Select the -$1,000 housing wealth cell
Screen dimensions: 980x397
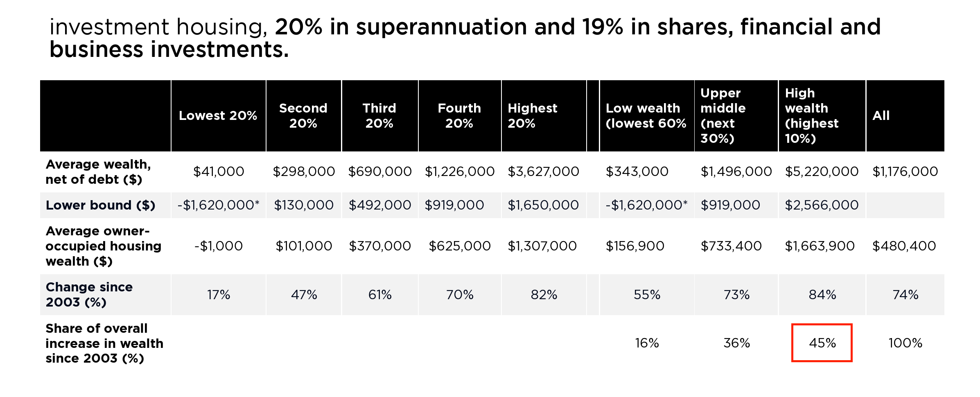[x=219, y=246]
